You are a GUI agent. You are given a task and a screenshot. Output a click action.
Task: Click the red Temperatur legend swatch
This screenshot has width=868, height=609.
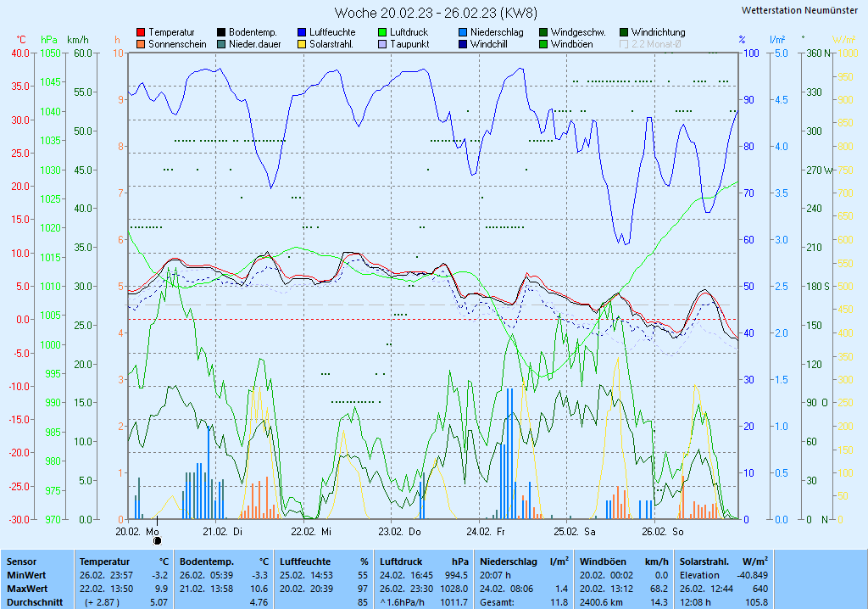click(141, 33)
